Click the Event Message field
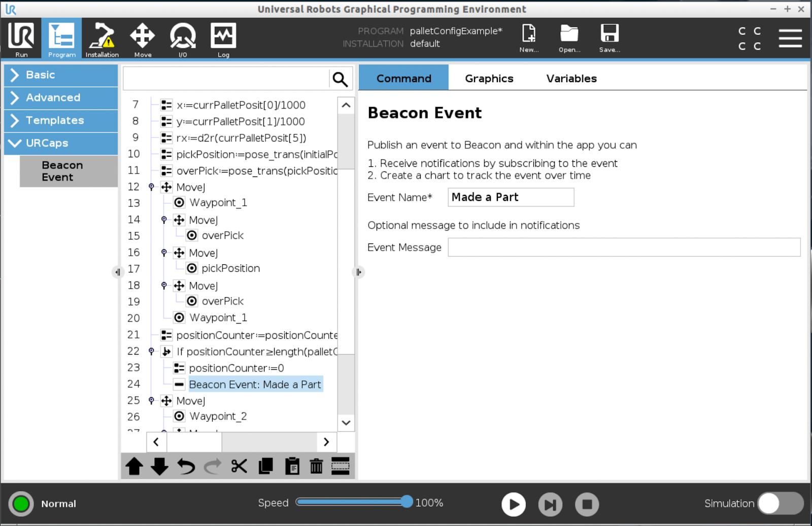The width and height of the screenshot is (812, 526). click(x=624, y=248)
